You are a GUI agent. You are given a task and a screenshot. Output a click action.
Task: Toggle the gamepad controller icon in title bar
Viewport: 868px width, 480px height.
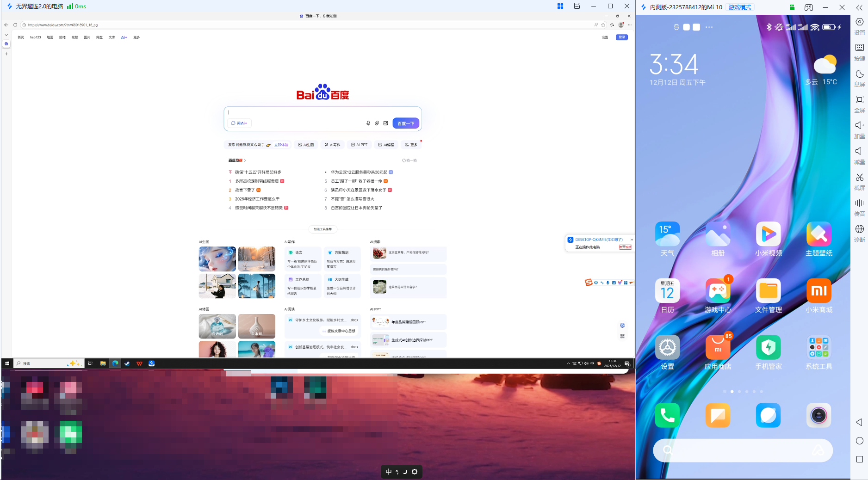(808, 7)
